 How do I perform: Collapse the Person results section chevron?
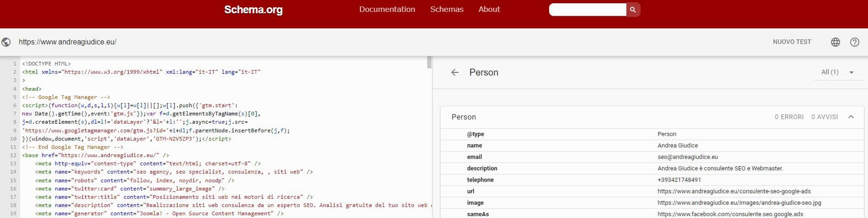[851, 117]
